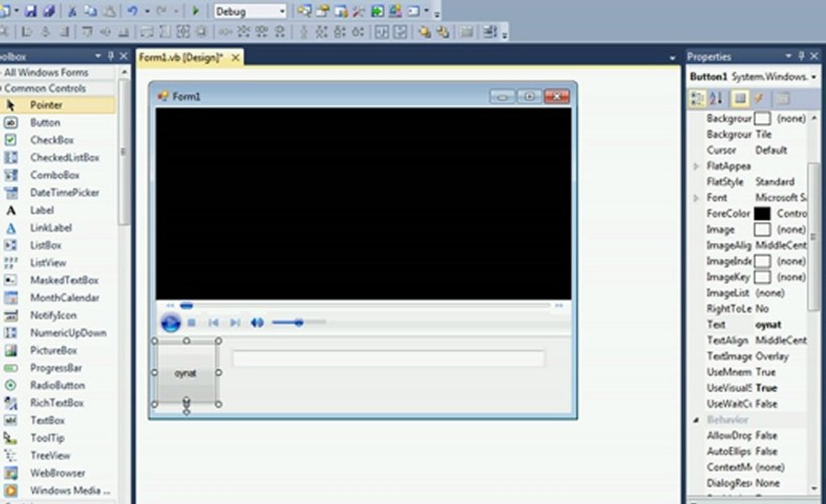Click the Save All icon
Viewport: 826px width, 504px height.
49,10
